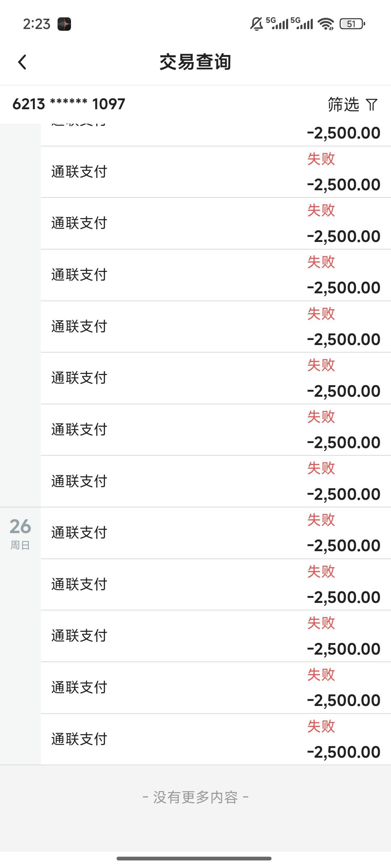The image size is (391, 868).
Task: Tap the 失败 status of the bottom transaction
Action: (321, 726)
